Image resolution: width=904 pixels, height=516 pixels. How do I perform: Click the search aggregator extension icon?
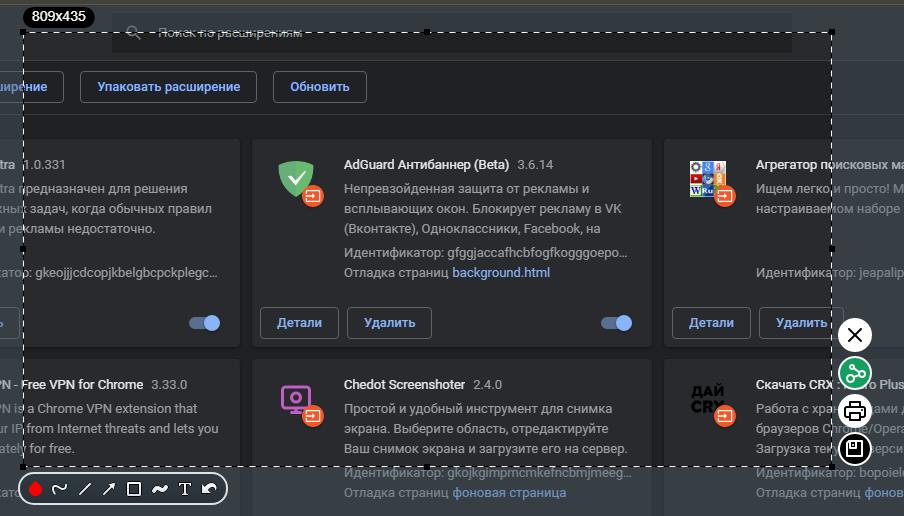coord(707,179)
